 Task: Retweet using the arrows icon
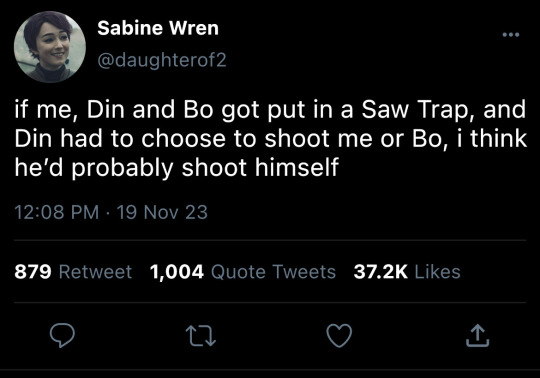(201, 336)
